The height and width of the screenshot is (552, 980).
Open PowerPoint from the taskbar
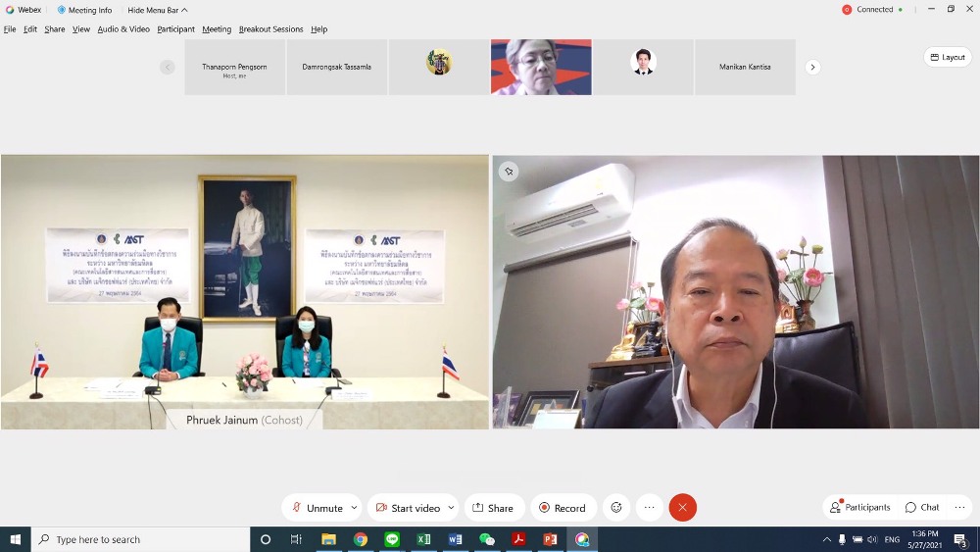coord(551,539)
